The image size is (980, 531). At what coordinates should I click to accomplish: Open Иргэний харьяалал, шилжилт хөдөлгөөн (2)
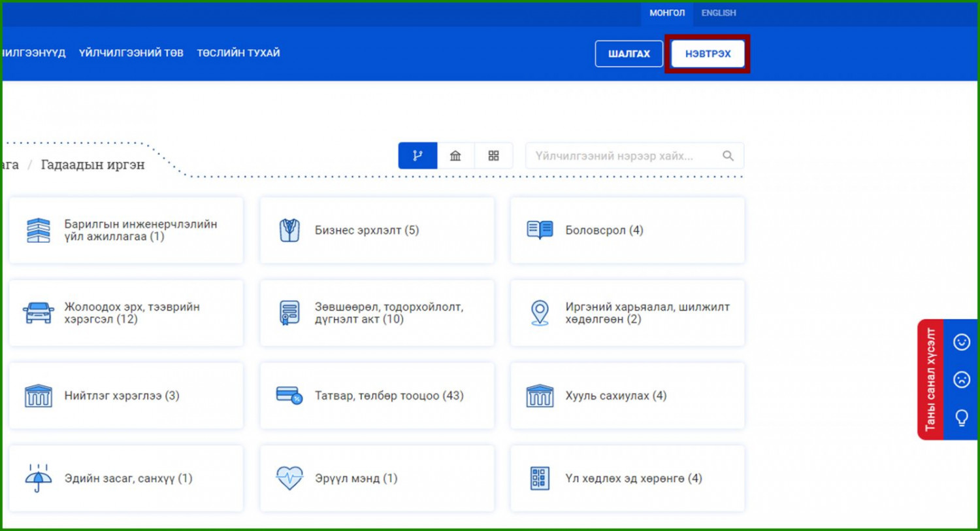[x=627, y=313]
